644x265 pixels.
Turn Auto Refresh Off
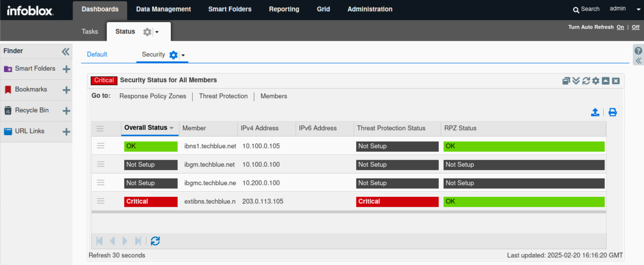[635, 27]
